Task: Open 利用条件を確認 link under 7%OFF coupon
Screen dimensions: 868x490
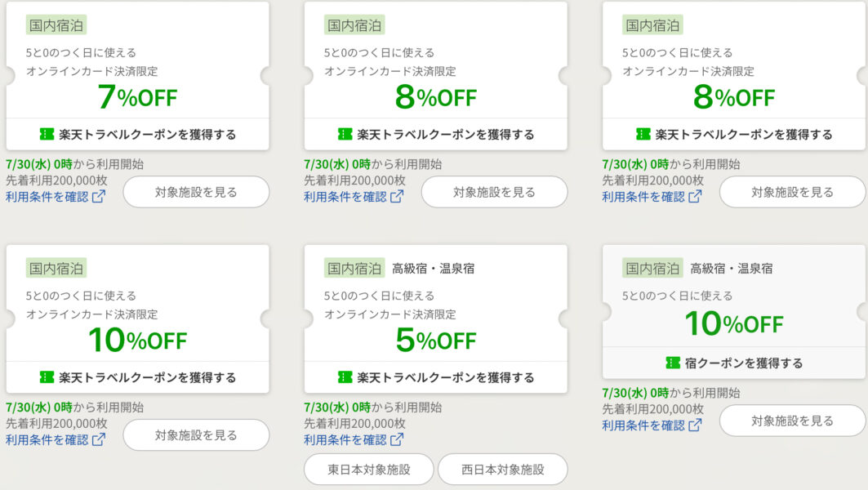Action: tap(47, 197)
